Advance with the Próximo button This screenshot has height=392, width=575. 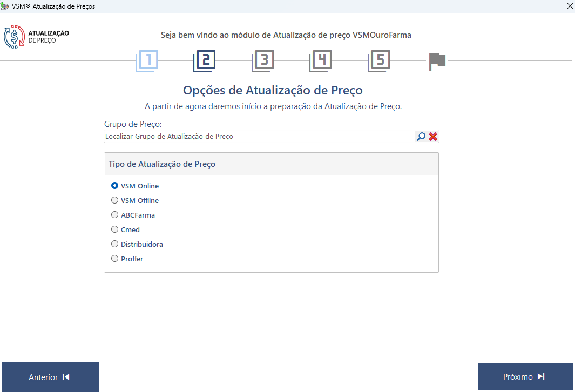(525, 377)
